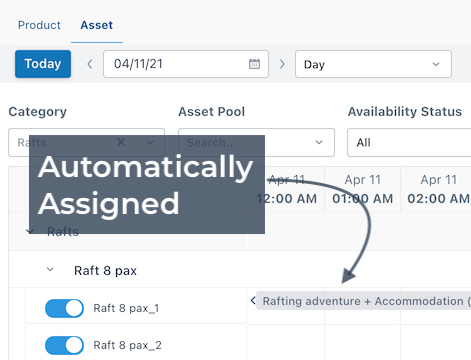Viewport: 471px width, 360px height.
Task: Clear the Rafts category selection
Action: click(121, 142)
